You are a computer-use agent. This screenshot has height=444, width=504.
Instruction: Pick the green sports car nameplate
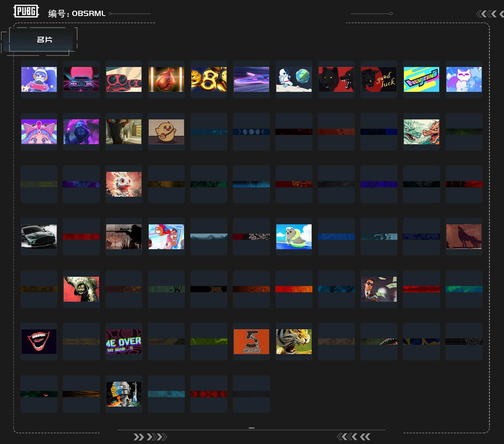click(x=39, y=237)
